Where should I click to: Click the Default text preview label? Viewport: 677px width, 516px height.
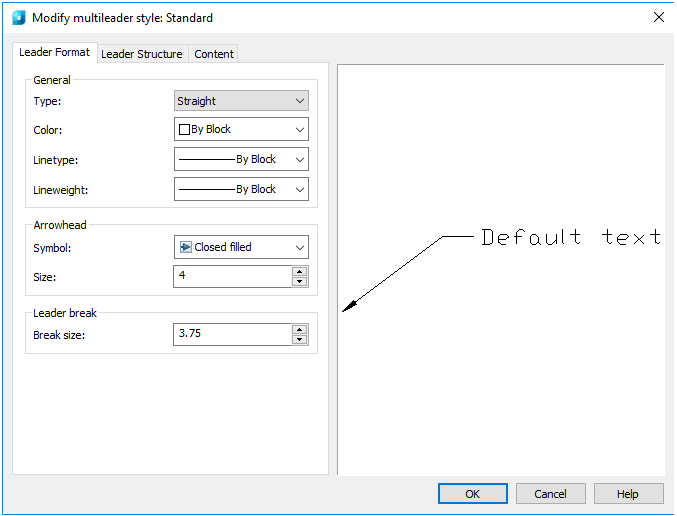pyautogui.click(x=571, y=237)
